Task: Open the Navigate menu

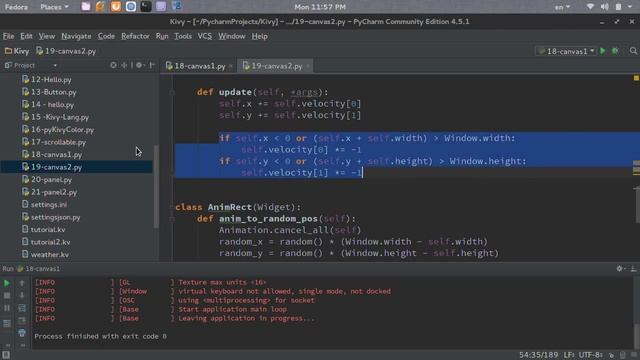Action: pos(76,36)
